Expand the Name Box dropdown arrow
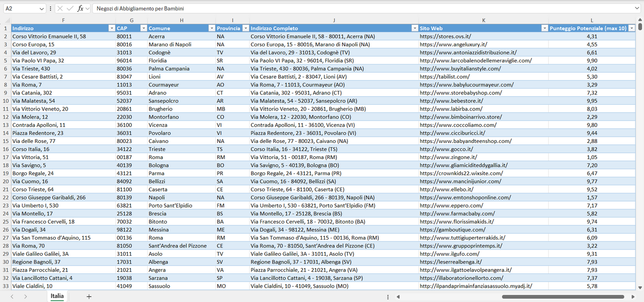 (41, 8)
